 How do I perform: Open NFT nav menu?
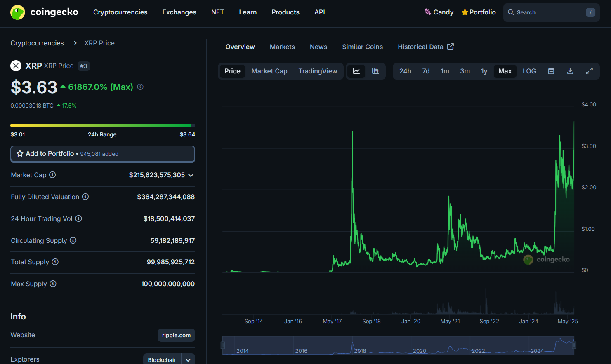(217, 12)
